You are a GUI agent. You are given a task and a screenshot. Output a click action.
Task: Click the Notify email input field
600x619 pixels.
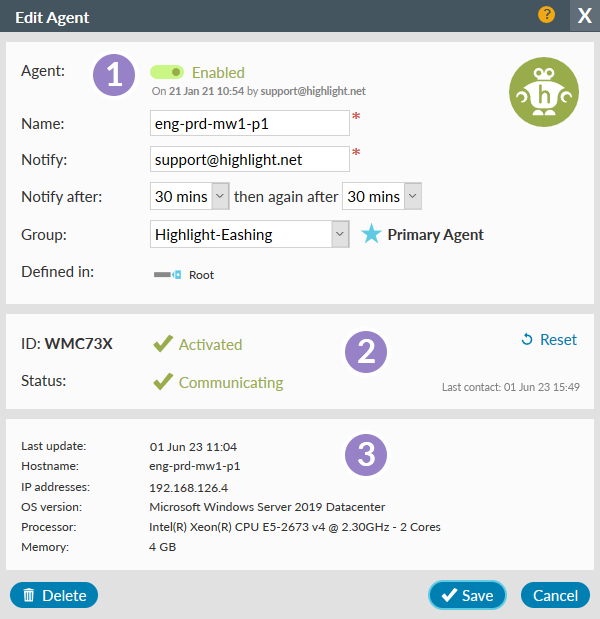(x=250, y=159)
